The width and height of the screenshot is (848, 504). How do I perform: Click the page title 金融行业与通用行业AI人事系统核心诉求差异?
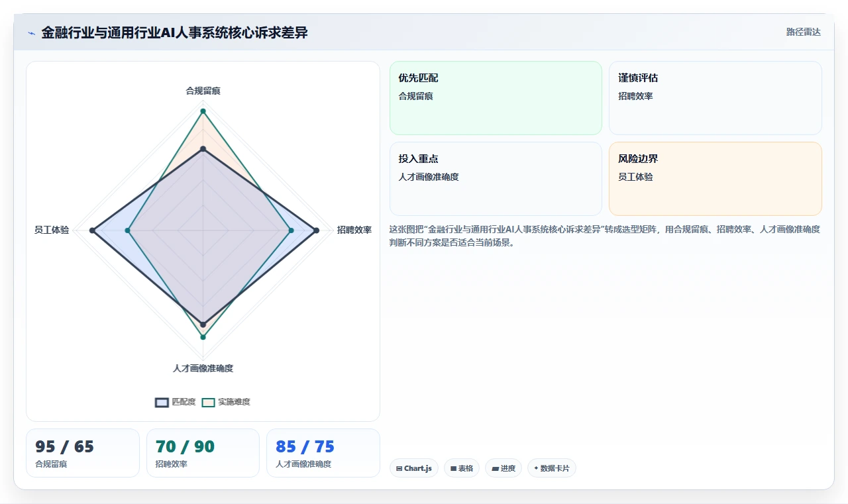tap(174, 32)
